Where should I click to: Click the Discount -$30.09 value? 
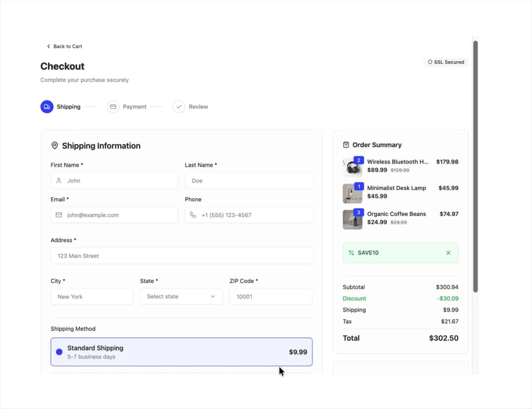448,299
